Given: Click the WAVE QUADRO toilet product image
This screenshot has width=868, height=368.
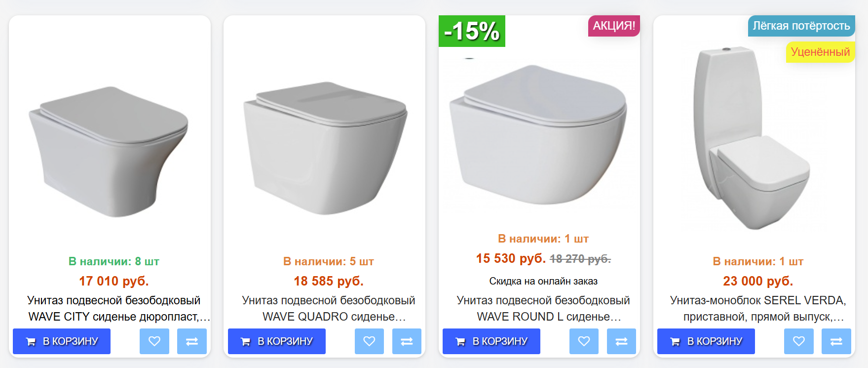Looking at the screenshot, I should click(x=325, y=148).
